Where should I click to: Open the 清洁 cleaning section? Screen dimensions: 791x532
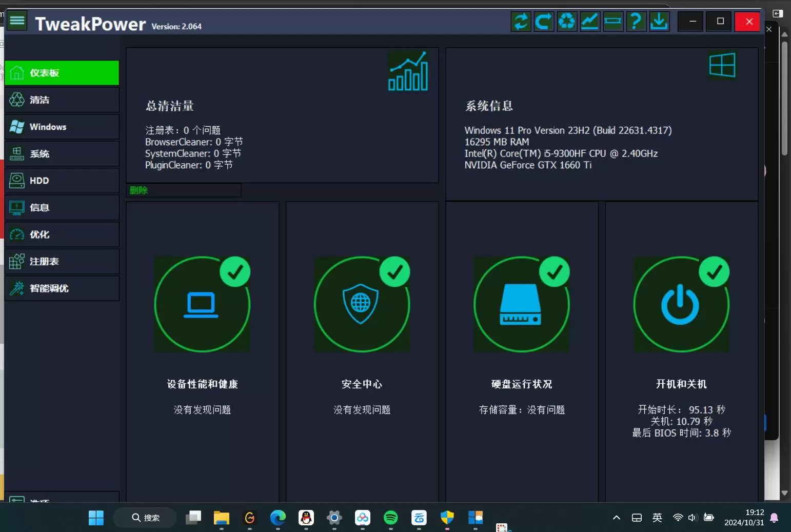pos(62,100)
